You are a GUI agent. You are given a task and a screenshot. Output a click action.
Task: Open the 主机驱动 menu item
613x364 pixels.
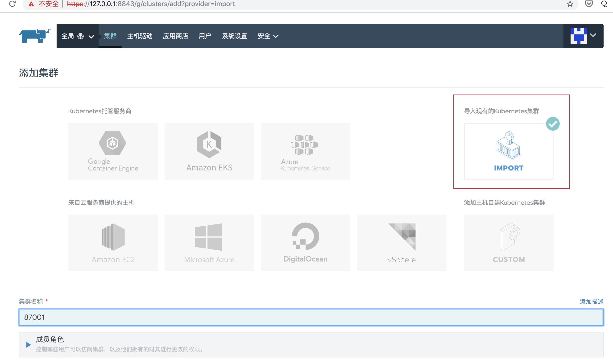click(140, 36)
